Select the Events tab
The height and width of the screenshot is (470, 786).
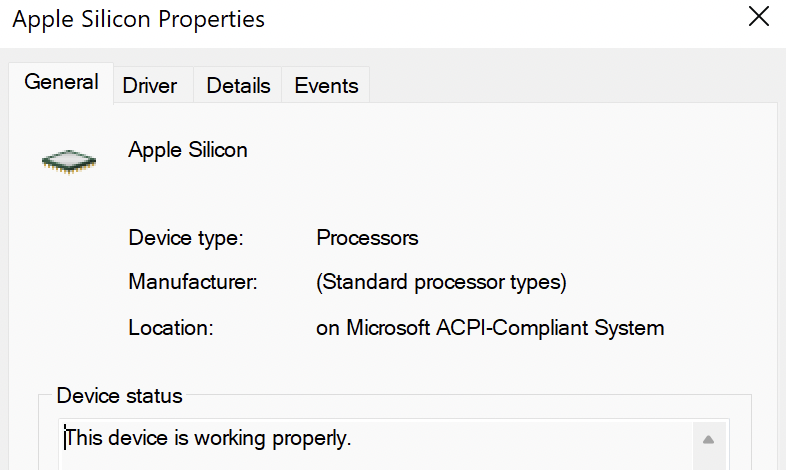[x=326, y=86]
